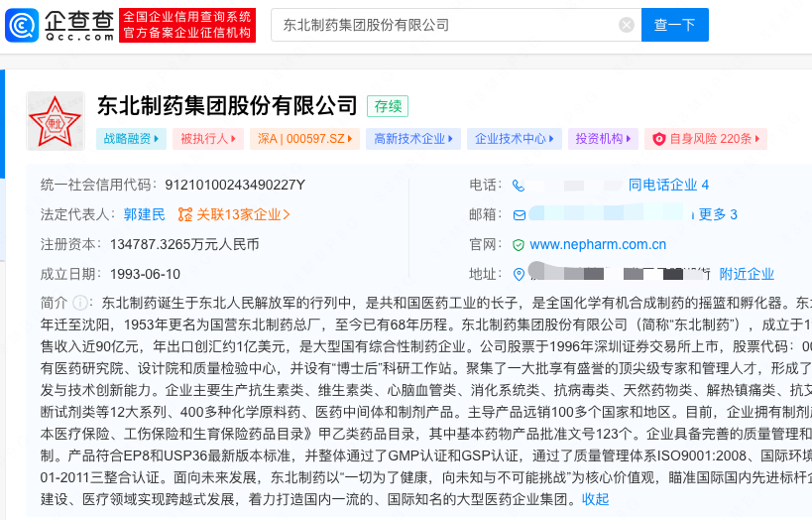Open the 东北制药 company logo thumbnail
Screen dimensions: 812x520
tap(56, 121)
